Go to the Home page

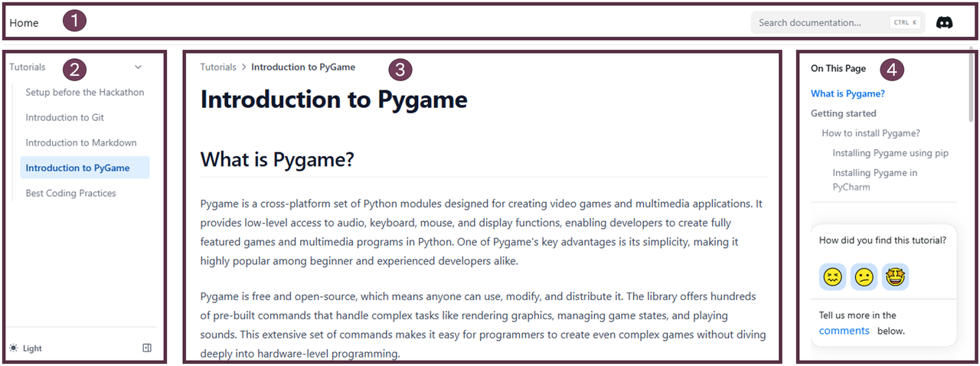[x=24, y=23]
